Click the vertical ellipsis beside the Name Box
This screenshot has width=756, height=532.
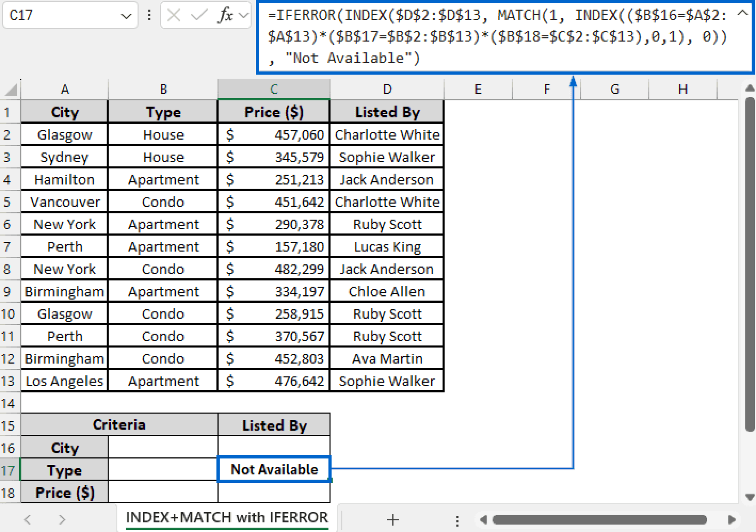coord(149,15)
